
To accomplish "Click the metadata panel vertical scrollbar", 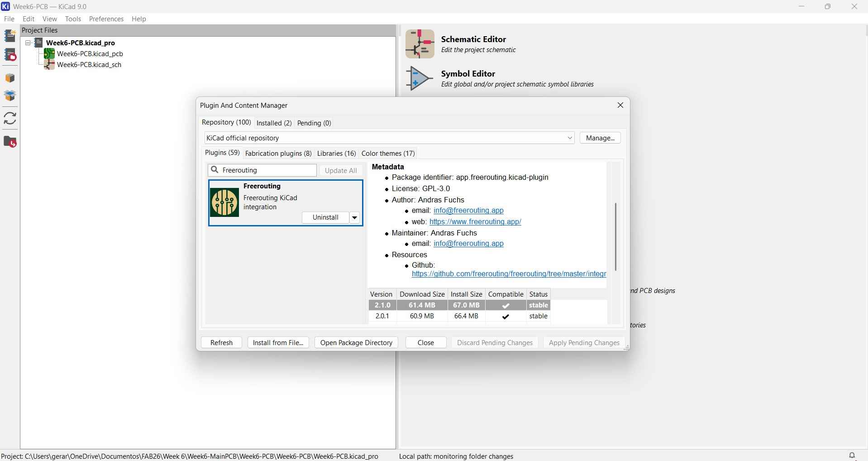I will pos(615,237).
